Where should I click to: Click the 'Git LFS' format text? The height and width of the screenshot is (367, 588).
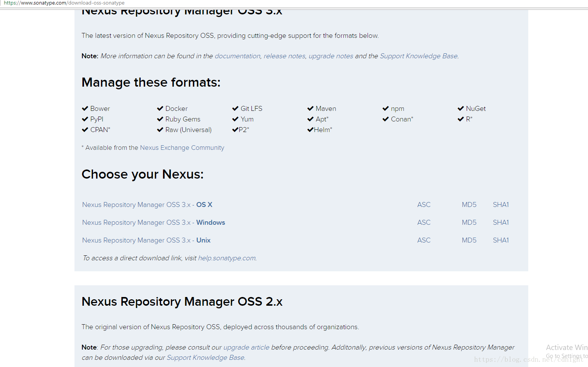click(x=251, y=109)
